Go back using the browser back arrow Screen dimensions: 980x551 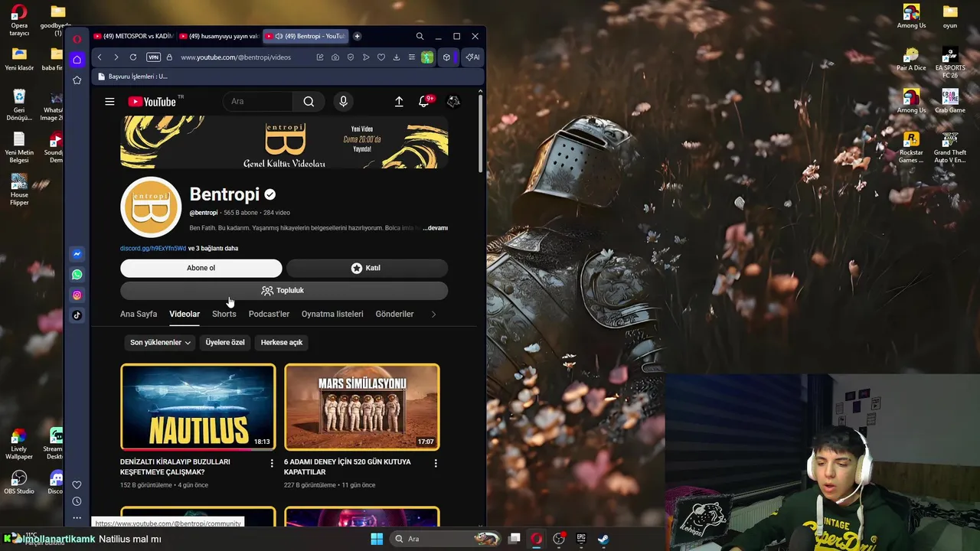100,57
